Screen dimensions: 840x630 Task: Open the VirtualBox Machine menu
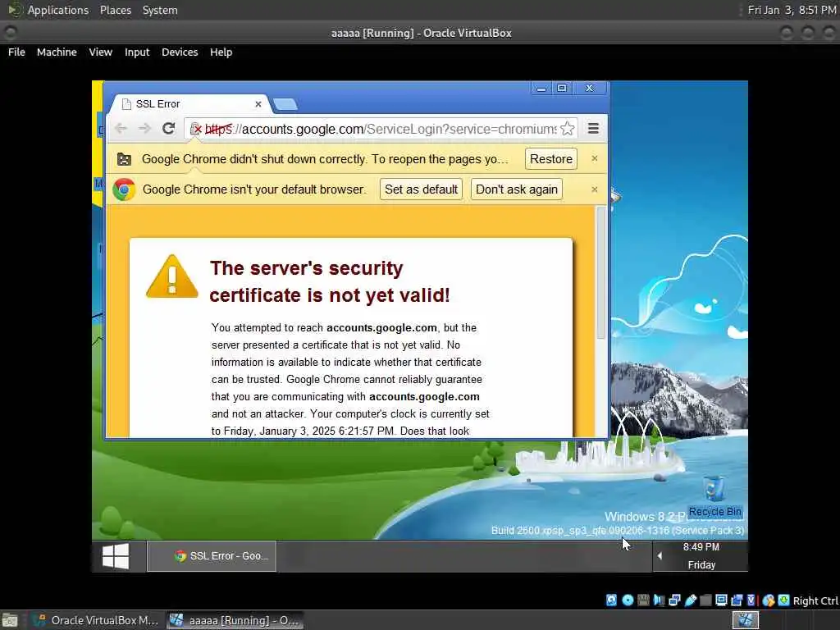(x=57, y=52)
